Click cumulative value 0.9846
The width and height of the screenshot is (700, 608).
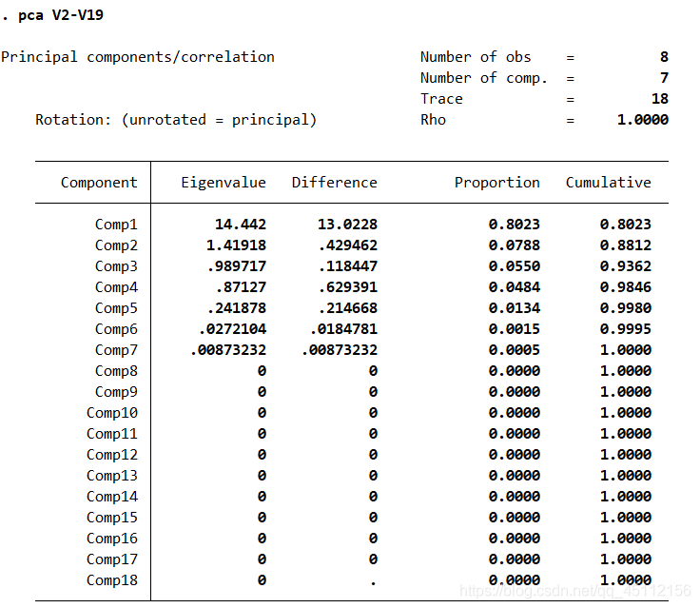(626, 287)
